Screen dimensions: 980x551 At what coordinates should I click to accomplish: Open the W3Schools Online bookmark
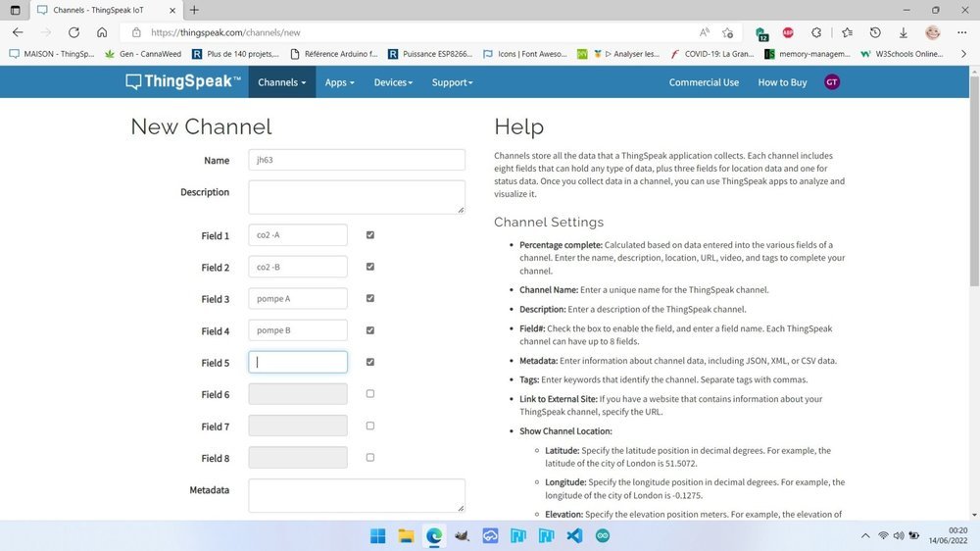902,54
